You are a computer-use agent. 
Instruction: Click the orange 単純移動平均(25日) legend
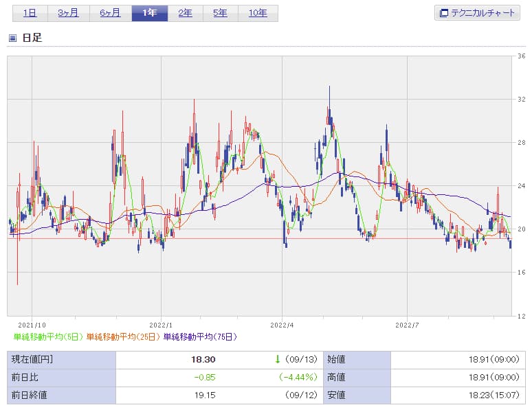pyautogui.click(x=124, y=336)
